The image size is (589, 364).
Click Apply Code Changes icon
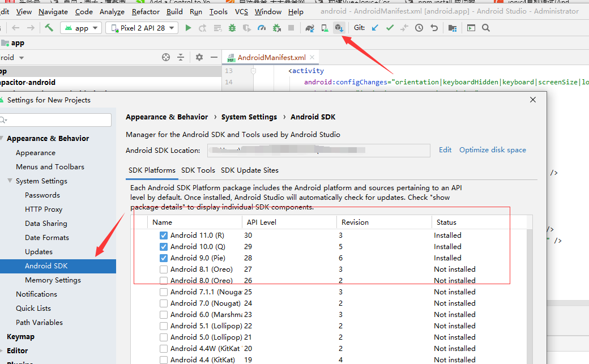217,28
